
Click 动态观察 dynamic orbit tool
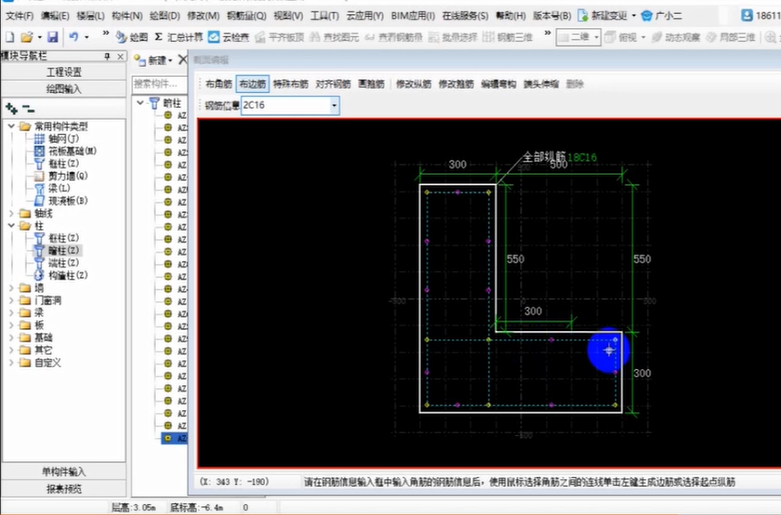tap(675, 37)
